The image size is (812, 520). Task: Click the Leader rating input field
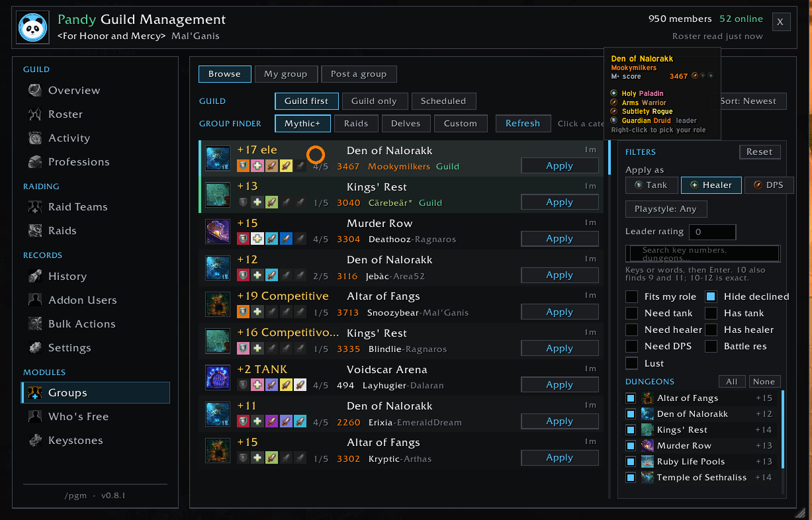point(712,232)
